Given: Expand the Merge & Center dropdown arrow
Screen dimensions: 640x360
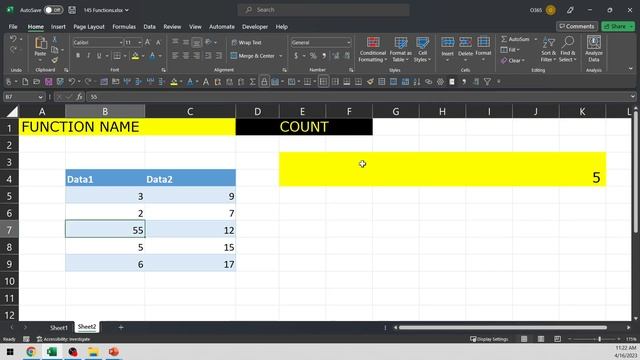Looking at the screenshot, I should click(x=281, y=56).
